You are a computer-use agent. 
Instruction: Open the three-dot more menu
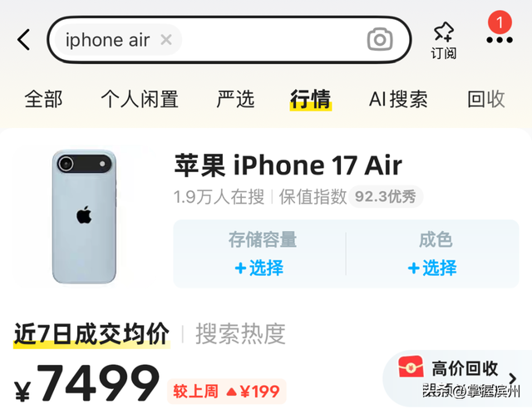click(499, 40)
